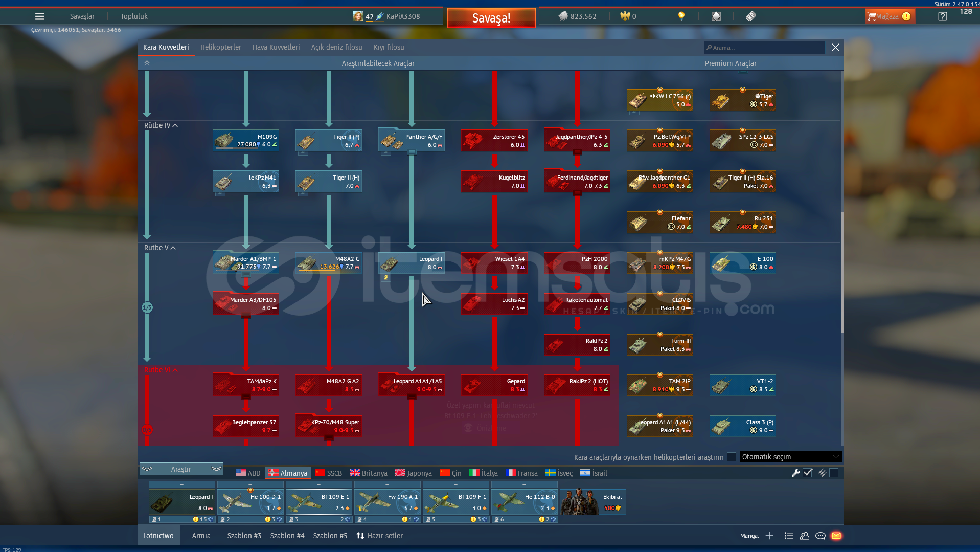This screenshot has width=980, height=552.
Task: Select the İsveç nation
Action: tap(559, 473)
